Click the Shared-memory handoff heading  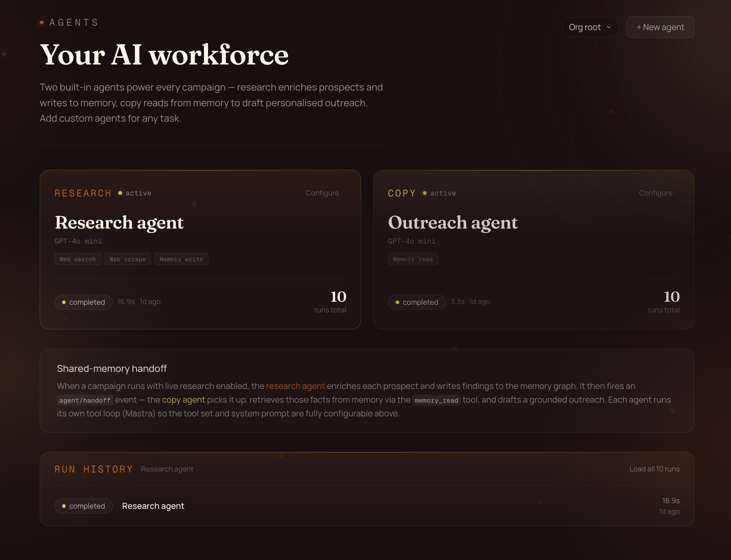[112, 368]
